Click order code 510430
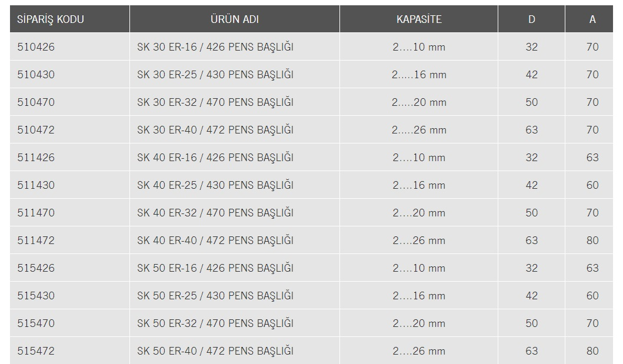 pyautogui.click(x=36, y=75)
